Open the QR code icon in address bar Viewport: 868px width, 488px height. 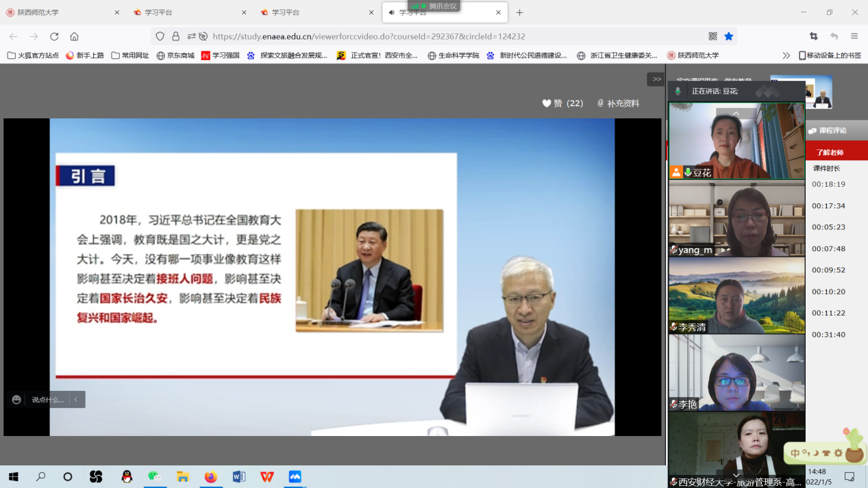pyautogui.click(x=713, y=36)
